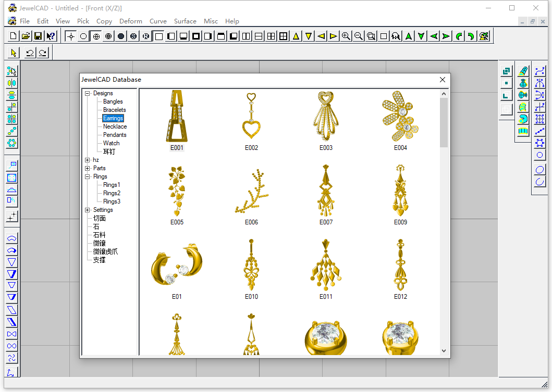Click the database scrollbar down arrow
The height and width of the screenshot is (392, 552).
pyautogui.click(x=444, y=350)
